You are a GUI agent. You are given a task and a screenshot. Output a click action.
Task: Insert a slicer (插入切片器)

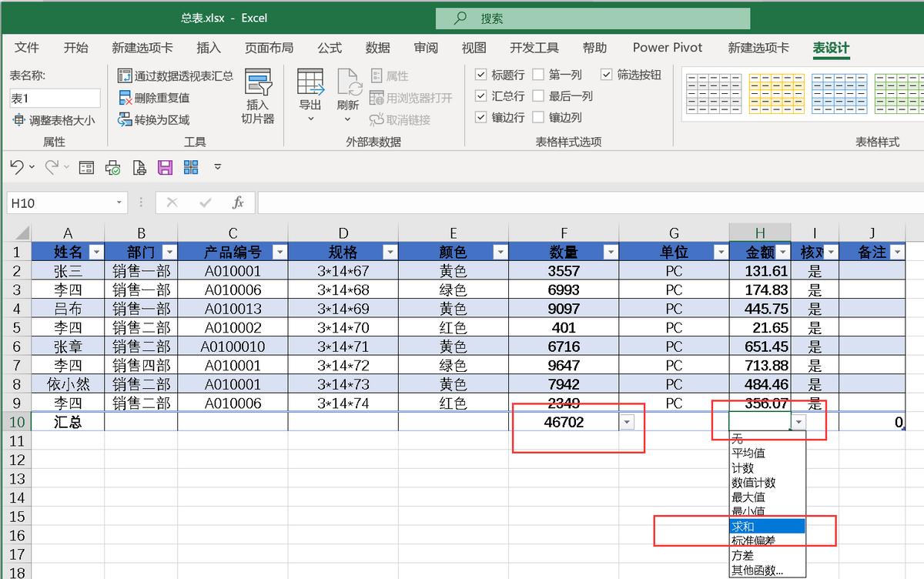258,96
